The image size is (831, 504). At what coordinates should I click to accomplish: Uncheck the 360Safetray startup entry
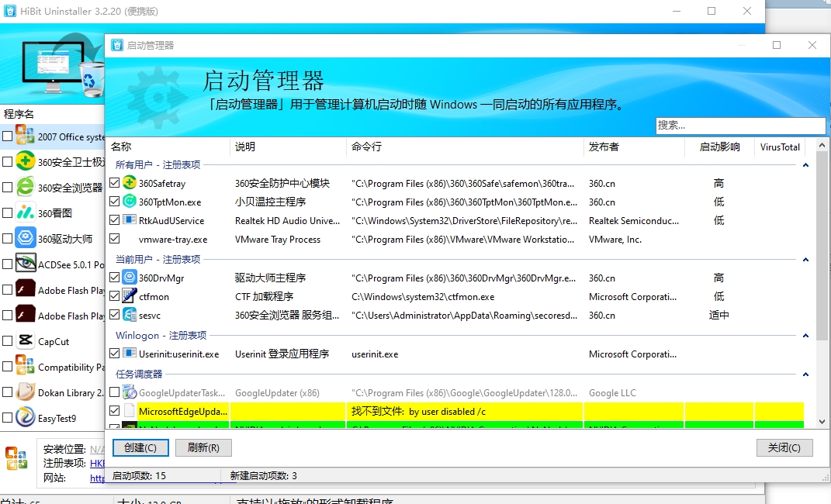coord(115,183)
